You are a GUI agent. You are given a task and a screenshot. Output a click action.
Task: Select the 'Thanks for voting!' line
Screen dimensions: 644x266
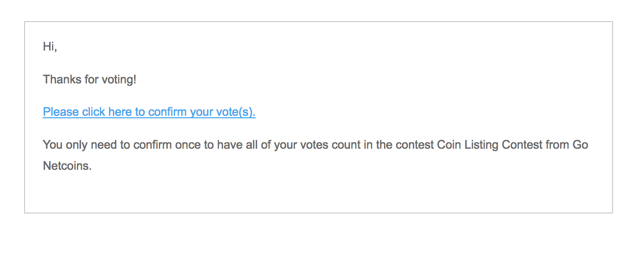[90, 79]
